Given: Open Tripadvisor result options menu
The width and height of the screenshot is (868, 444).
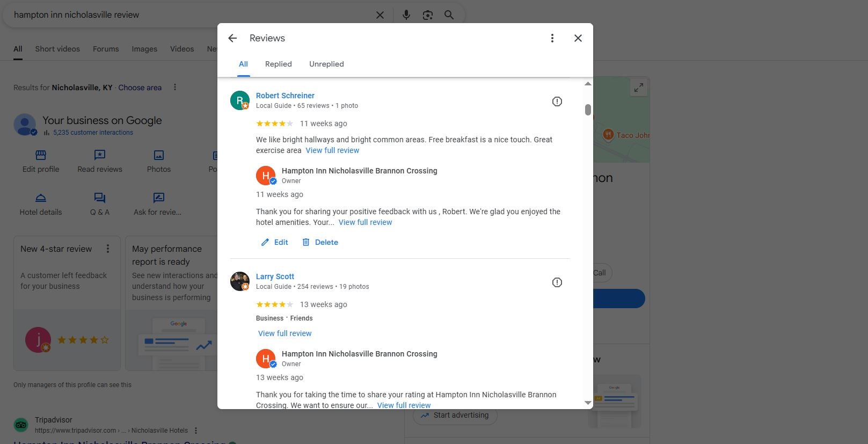Looking at the screenshot, I should coord(196,431).
